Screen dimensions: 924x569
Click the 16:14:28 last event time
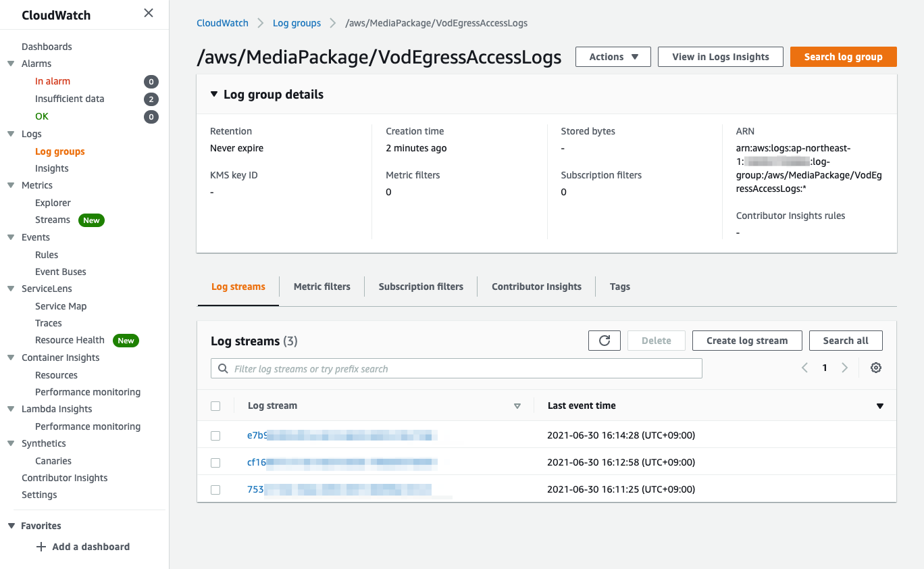[x=621, y=435]
